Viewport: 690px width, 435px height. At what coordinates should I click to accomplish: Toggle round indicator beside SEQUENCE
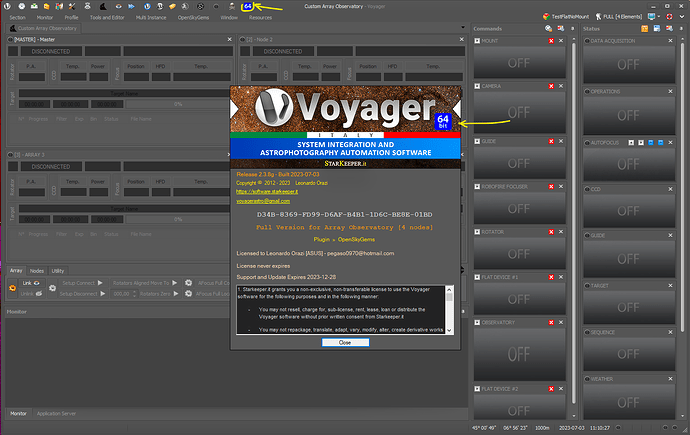[x=587, y=332]
